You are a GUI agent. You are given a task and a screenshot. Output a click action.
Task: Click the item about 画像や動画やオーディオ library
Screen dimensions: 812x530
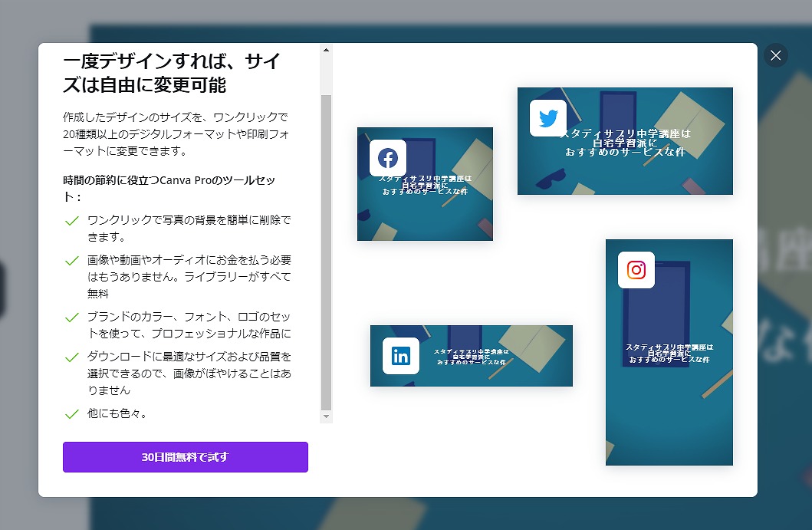point(189,277)
